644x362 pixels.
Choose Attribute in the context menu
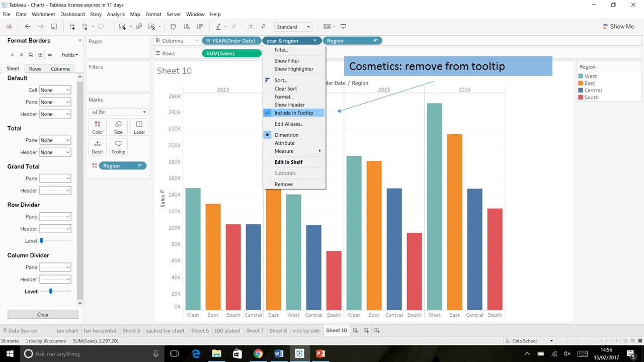pyautogui.click(x=284, y=143)
